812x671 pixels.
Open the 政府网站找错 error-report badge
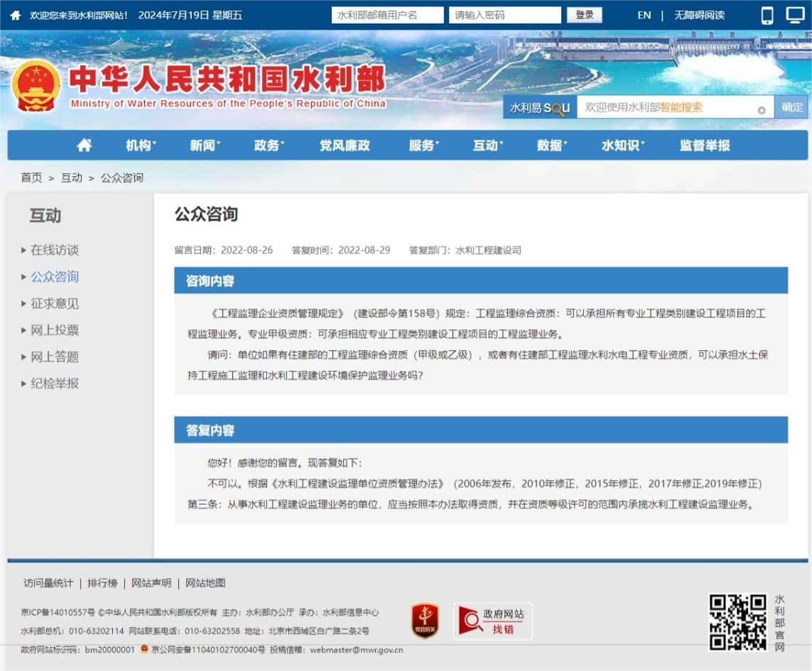click(x=492, y=621)
